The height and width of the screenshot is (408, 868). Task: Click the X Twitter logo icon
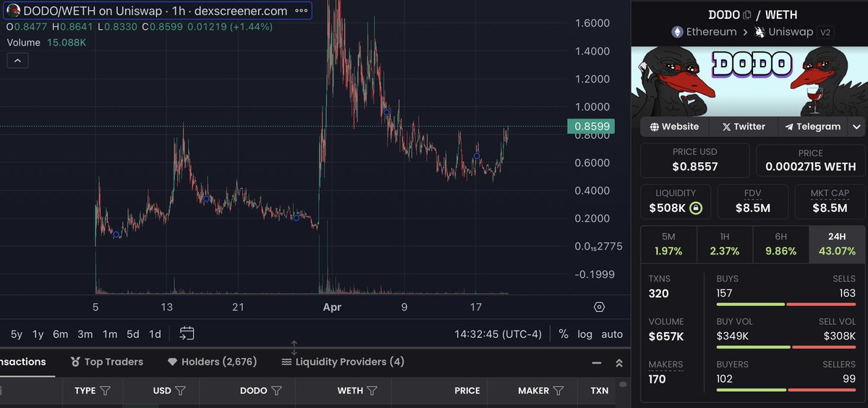pos(726,127)
